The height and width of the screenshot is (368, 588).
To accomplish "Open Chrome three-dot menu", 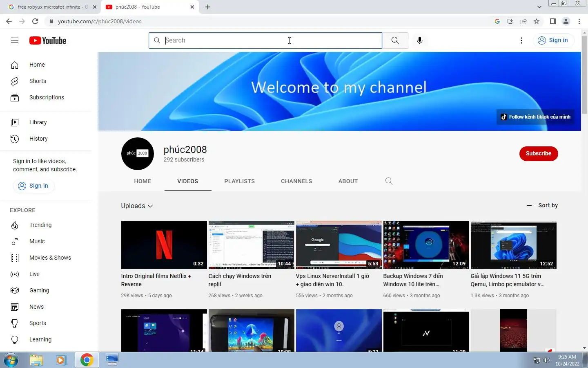I will point(579,21).
